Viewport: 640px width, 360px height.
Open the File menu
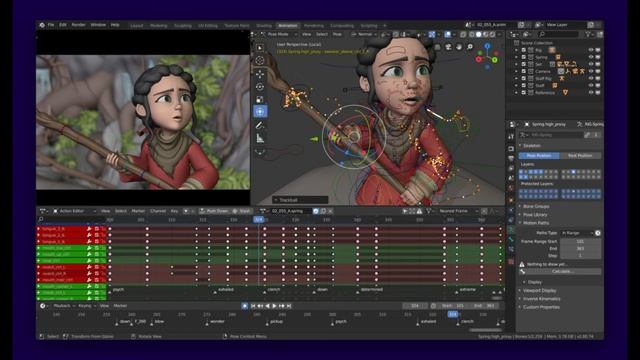point(51,25)
